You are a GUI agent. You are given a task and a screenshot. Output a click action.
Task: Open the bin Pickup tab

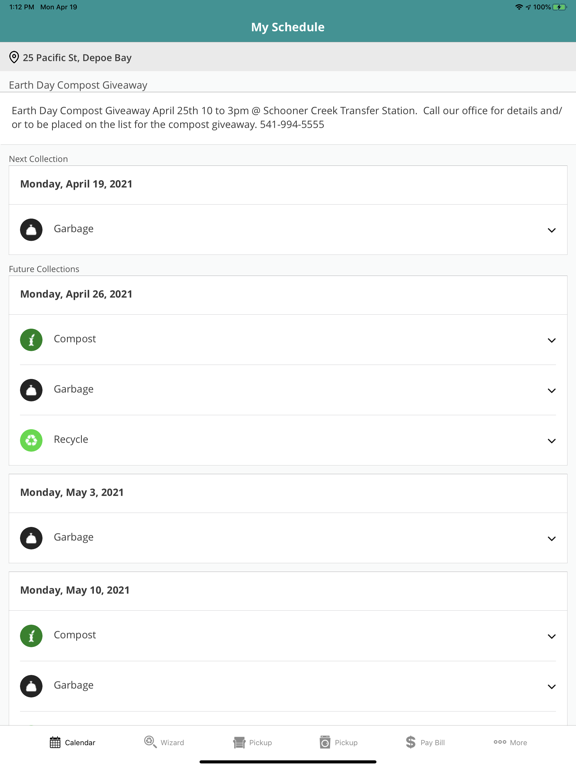pyautogui.click(x=338, y=742)
